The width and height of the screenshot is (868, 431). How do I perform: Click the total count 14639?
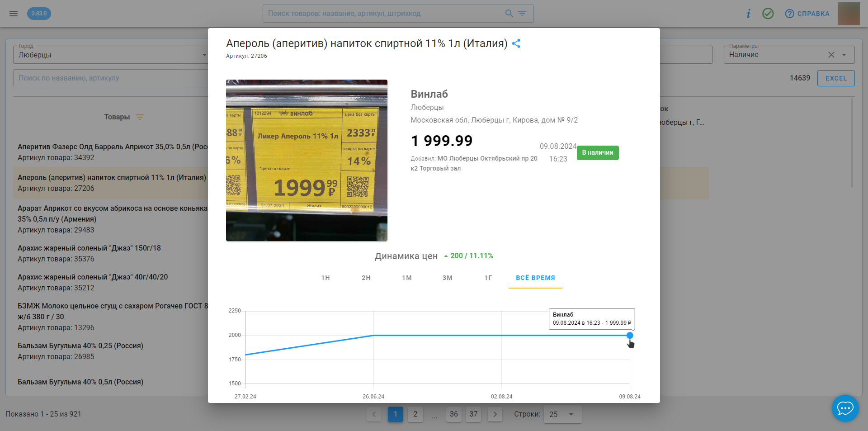800,78
